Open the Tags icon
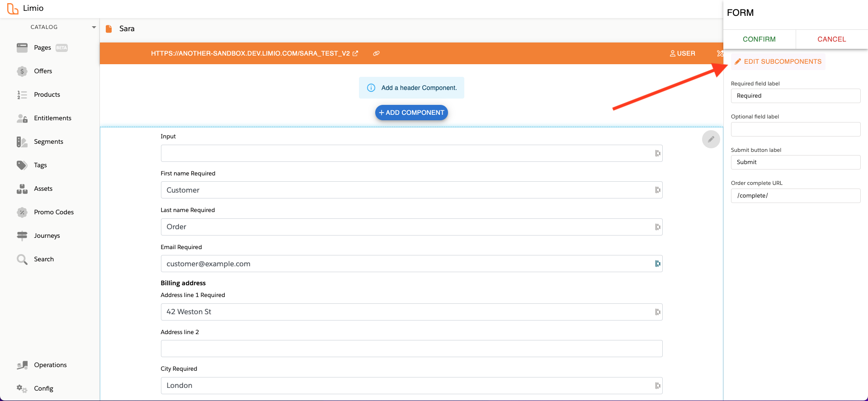 pyautogui.click(x=22, y=165)
